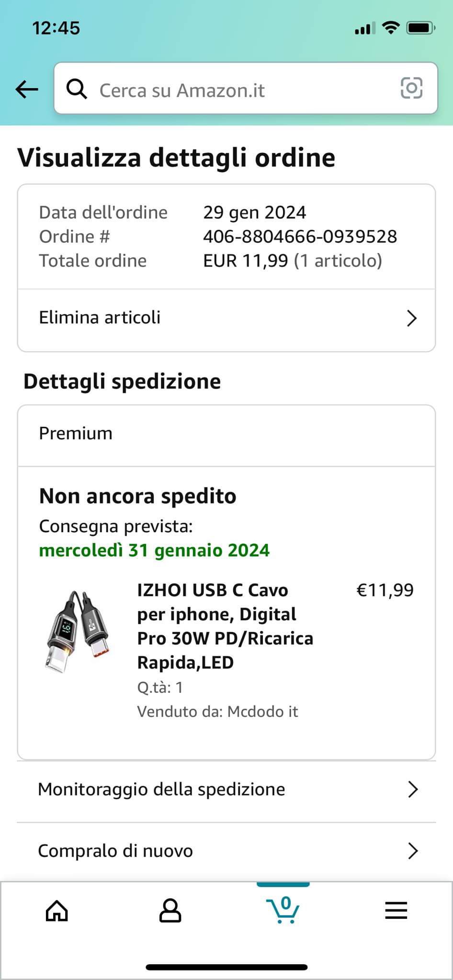Tap the battery status icon
This screenshot has height=980, width=453.
coord(420,28)
